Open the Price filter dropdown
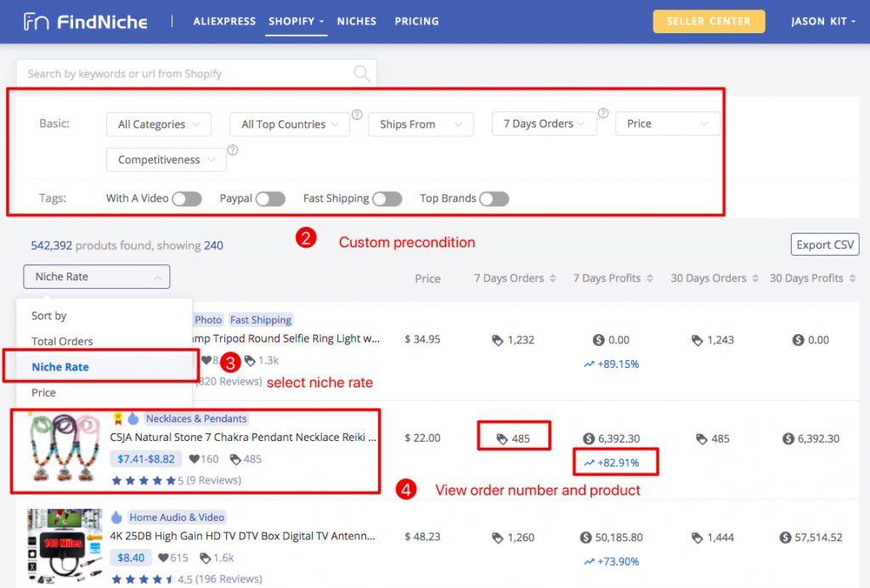 pos(668,124)
